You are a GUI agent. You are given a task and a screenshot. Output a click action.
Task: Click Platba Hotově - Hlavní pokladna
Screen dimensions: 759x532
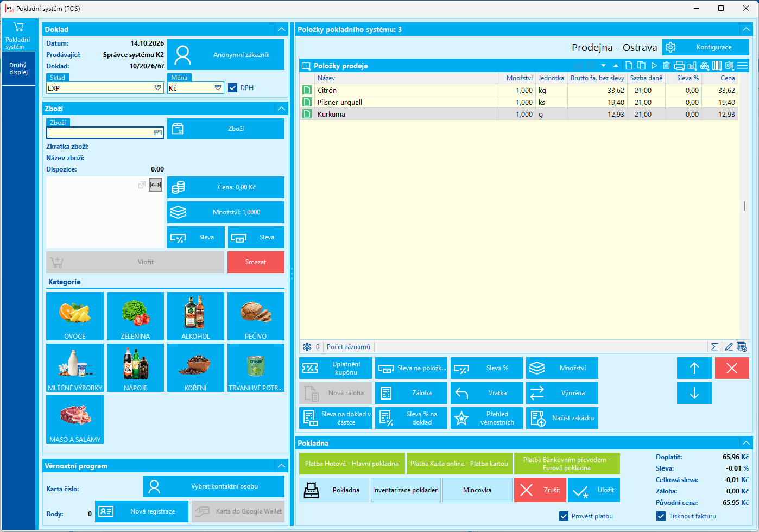(352, 464)
